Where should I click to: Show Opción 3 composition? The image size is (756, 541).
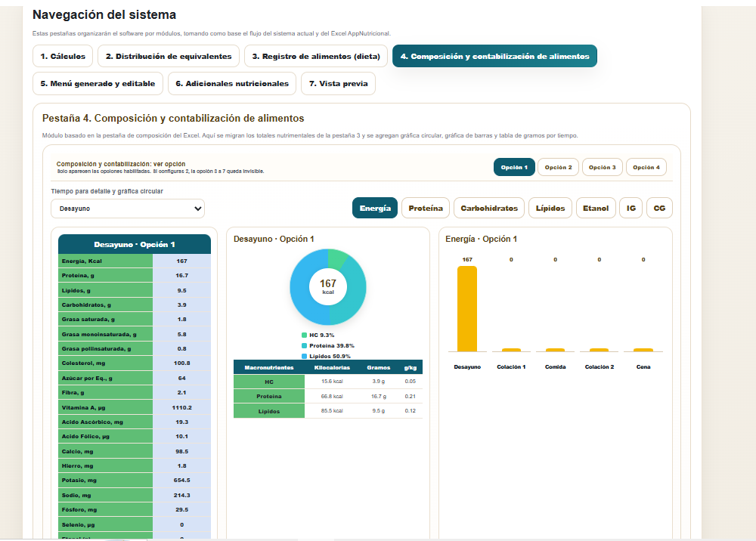click(603, 167)
